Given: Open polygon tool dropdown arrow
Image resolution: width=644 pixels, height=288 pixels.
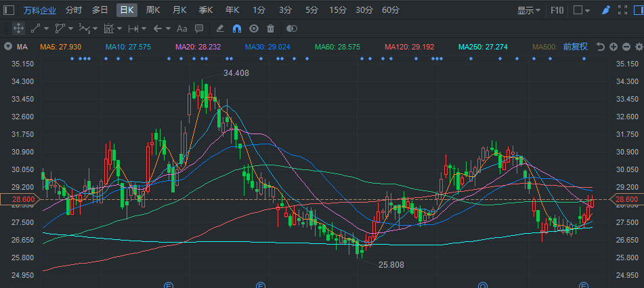Looking at the screenshot, I should click(x=70, y=28).
